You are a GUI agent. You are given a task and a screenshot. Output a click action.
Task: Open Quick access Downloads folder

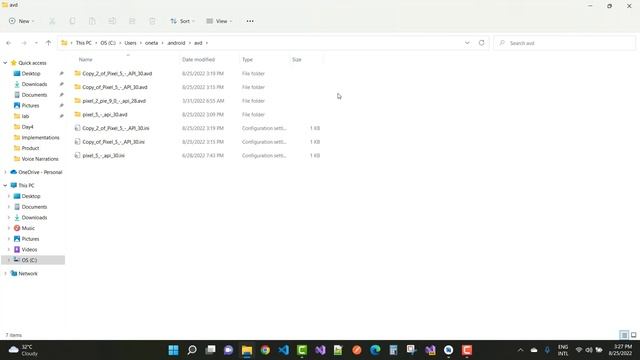(34, 84)
